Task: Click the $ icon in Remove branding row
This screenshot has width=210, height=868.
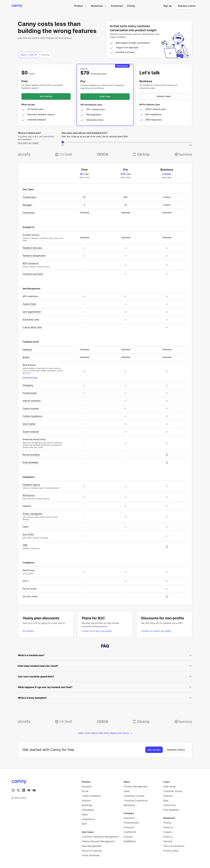Action: click(x=167, y=455)
